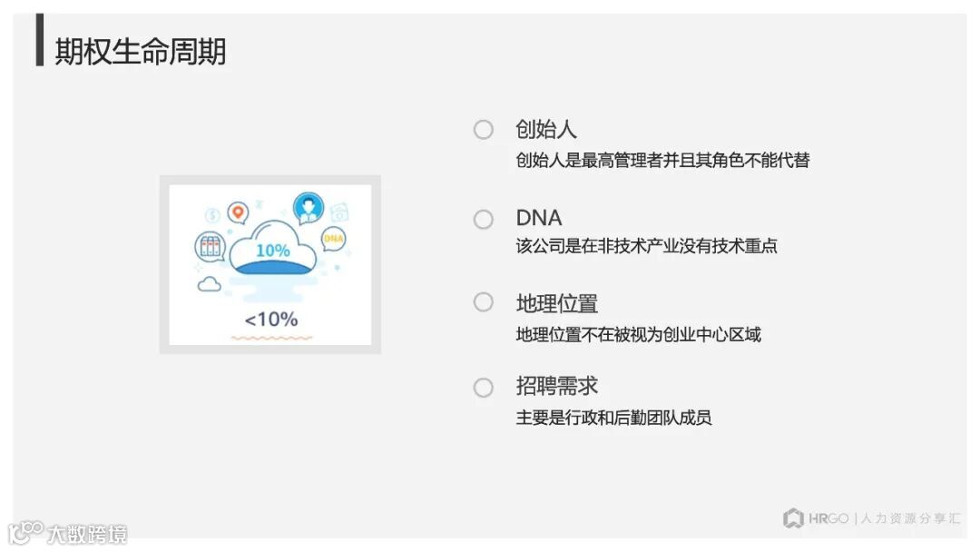This screenshot has width=980, height=552.
Task: Click the orange location pin bubble icon
Action: click(x=238, y=212)
